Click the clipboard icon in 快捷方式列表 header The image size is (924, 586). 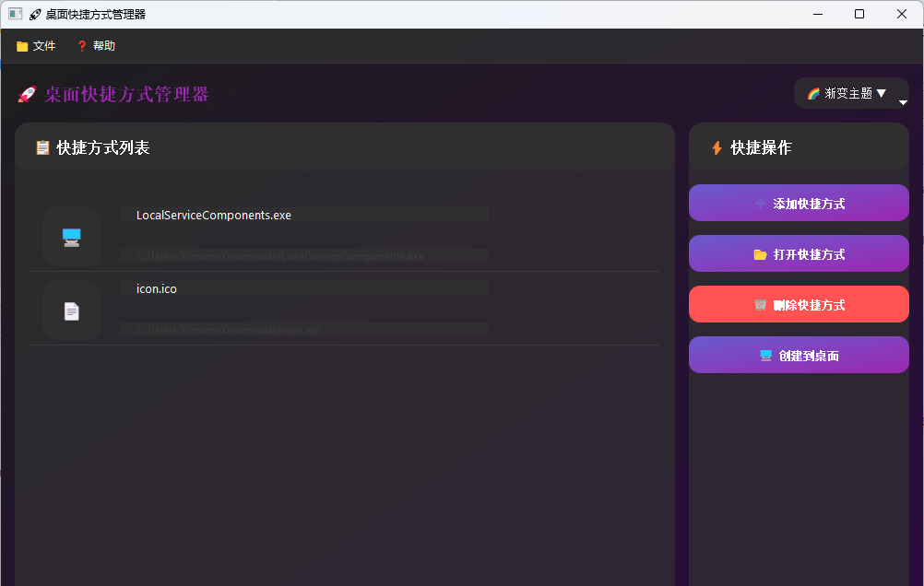point(42,147)
